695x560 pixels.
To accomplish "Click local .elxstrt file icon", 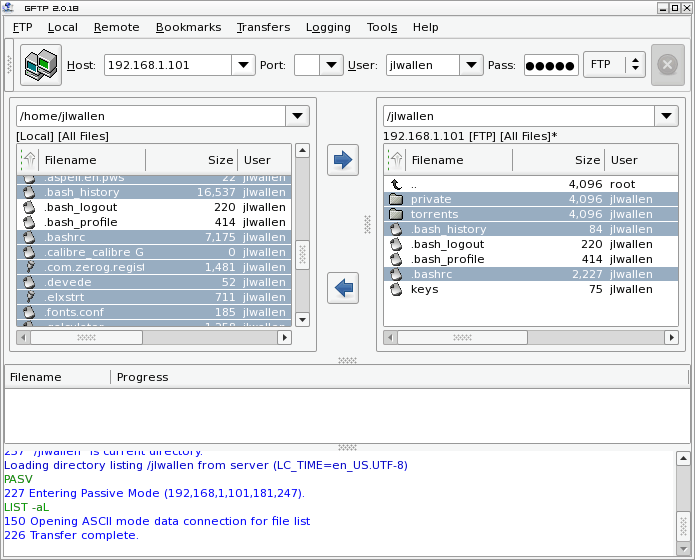I will pyautogui.click(x=29, y=297).
